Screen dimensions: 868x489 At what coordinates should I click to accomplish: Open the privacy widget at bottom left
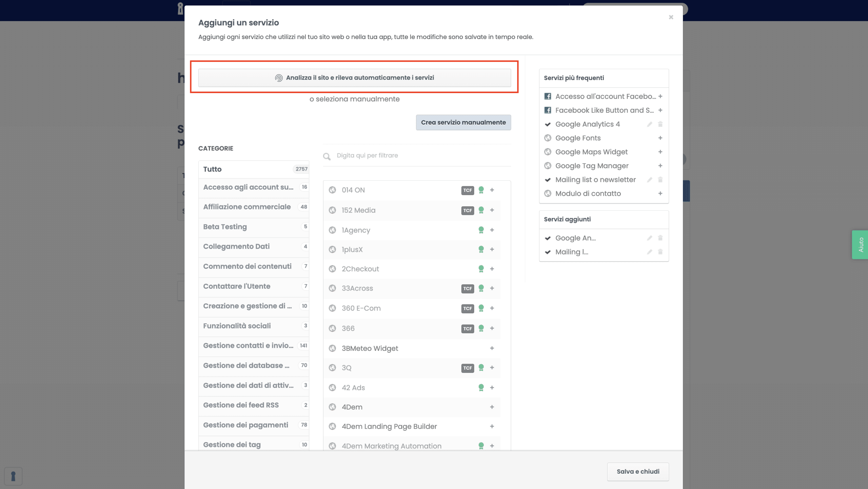click(13, 476)
